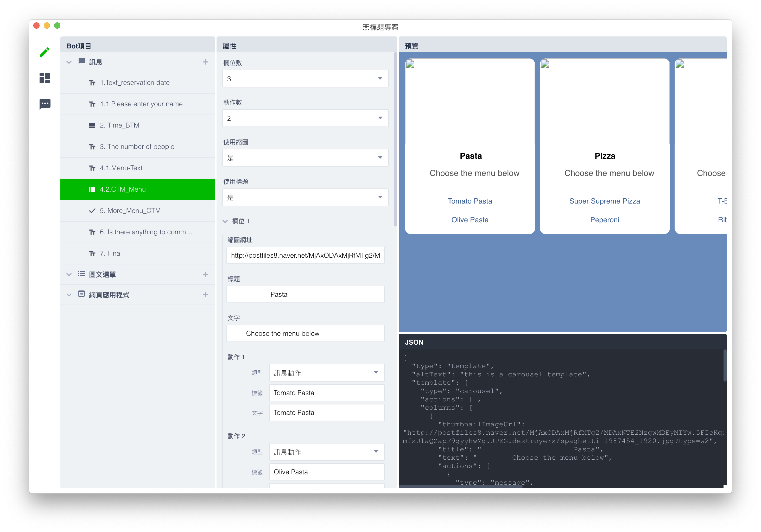
Task: Open the 使用縮圖 thumbnail dropdown
Action: (305, 158)
